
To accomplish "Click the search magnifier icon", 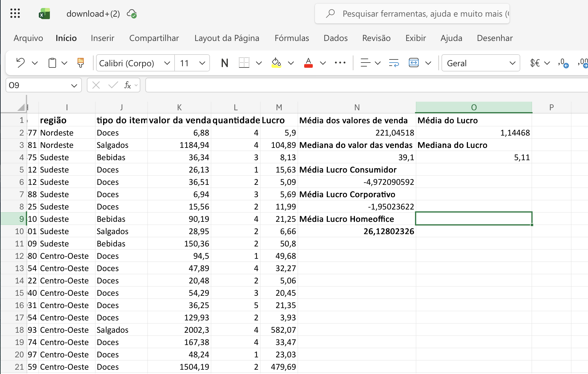I will (330, 14).
